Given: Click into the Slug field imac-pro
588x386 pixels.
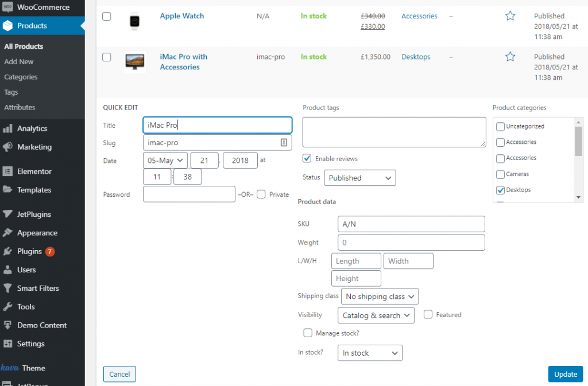Looking at the screenshot, I should point(218,143).
